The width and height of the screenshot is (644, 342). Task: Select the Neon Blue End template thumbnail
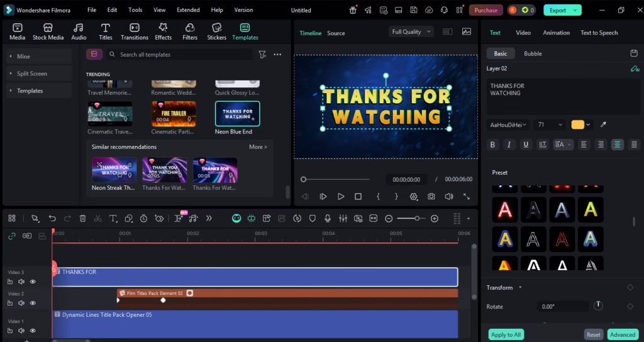(237, 114)
